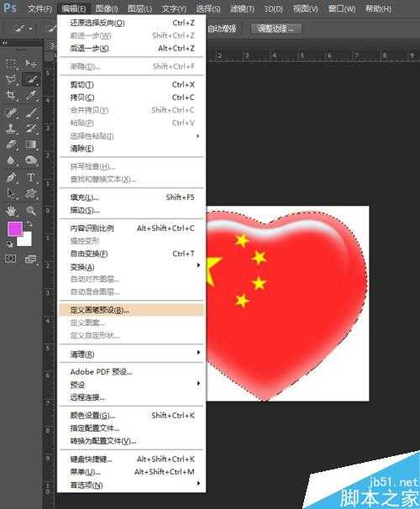The image size is (420, 509).
Task: Select the Horizontal Type tool
Action: click(x=31, y=177)
